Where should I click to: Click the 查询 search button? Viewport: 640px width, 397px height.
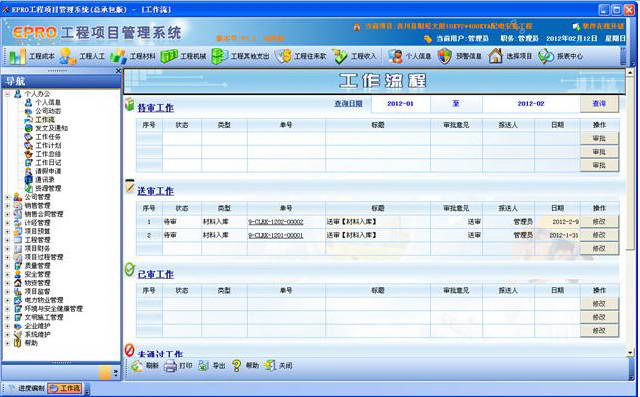(599, 104)
